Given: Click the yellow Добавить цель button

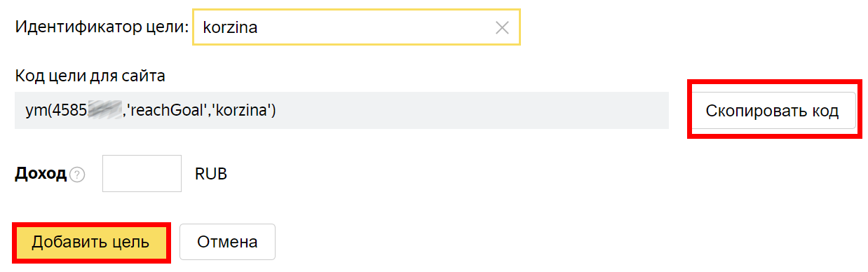Looking at the screenshot, I should (90, 243).
